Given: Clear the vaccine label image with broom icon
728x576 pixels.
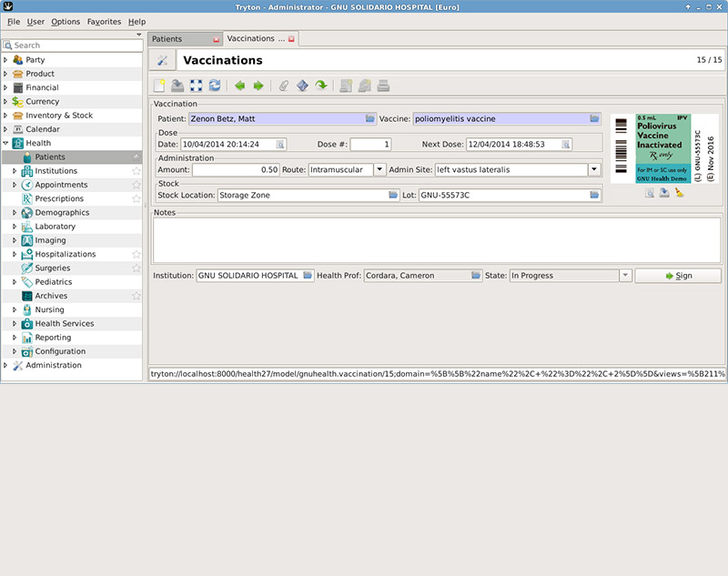Looking at the screenshot, I should pyautogui.click(x=680, y=192).
